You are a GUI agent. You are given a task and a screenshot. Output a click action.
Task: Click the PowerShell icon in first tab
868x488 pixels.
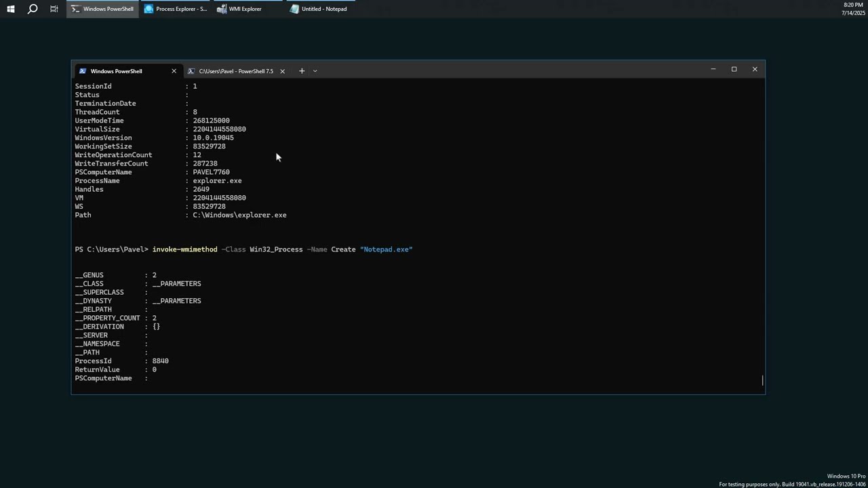click(x=82, y=70)
